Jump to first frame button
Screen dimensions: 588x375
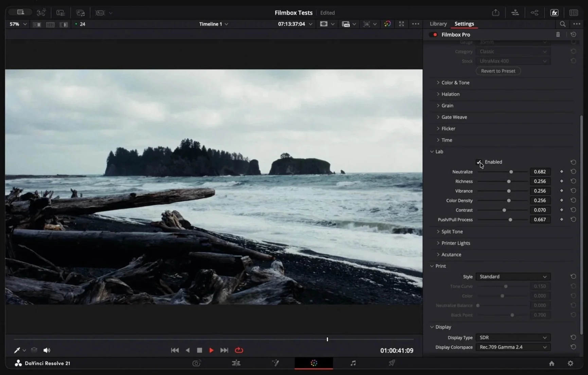point(175,350)
